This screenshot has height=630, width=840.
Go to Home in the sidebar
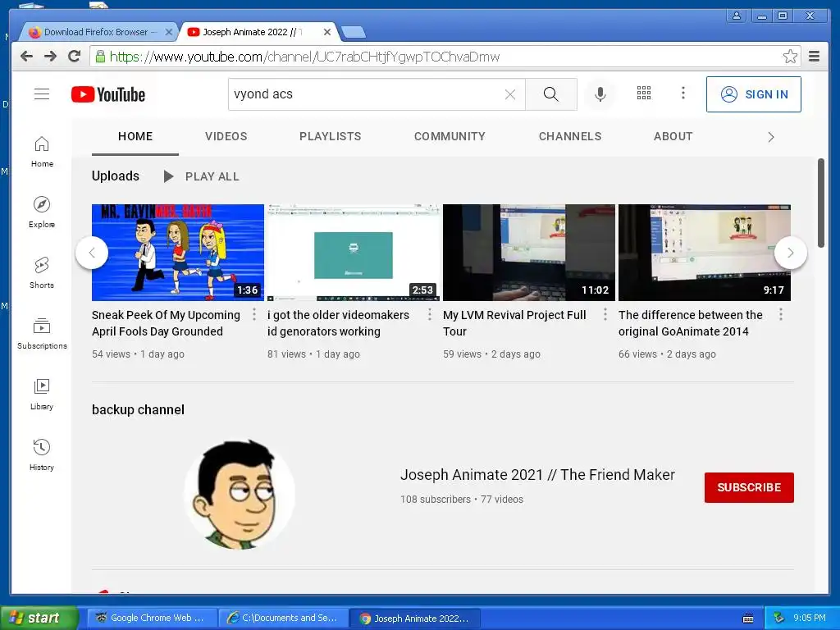tap(42, 152)
